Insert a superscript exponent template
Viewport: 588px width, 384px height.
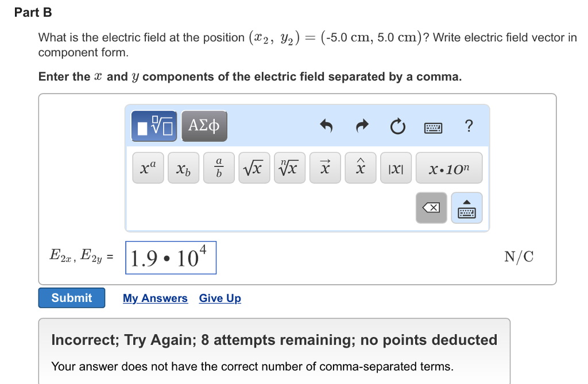point(148,167)
